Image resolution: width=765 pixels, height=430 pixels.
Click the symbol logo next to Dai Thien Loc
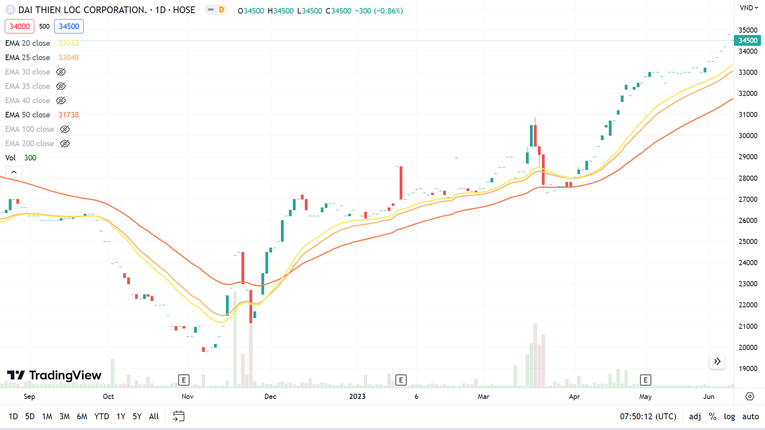(10, 10)
